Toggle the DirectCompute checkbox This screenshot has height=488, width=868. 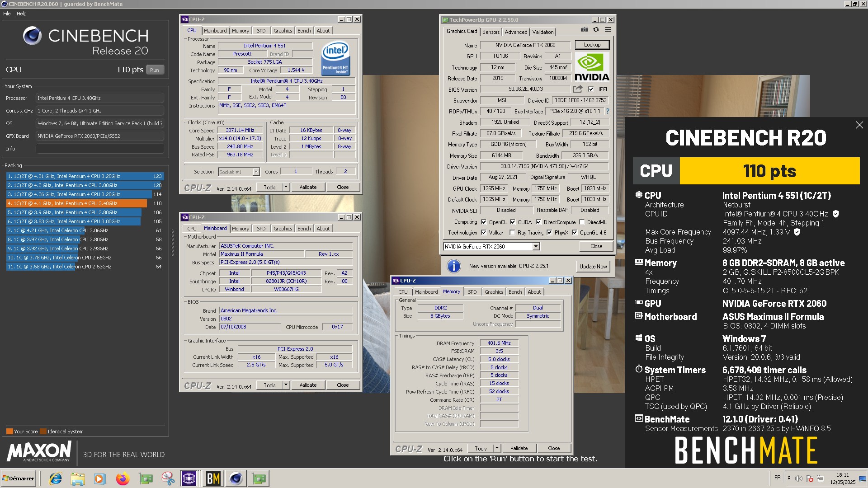[x=538, y=222]
